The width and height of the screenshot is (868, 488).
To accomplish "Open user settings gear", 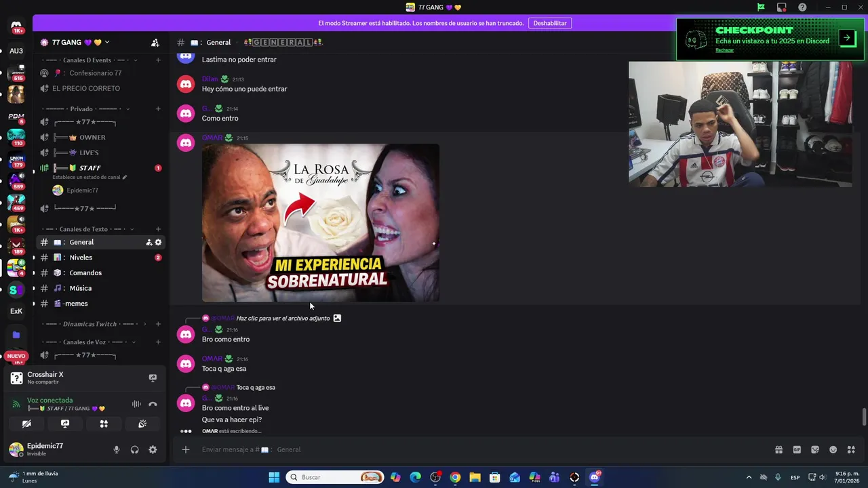I will (x=153, y=449).
